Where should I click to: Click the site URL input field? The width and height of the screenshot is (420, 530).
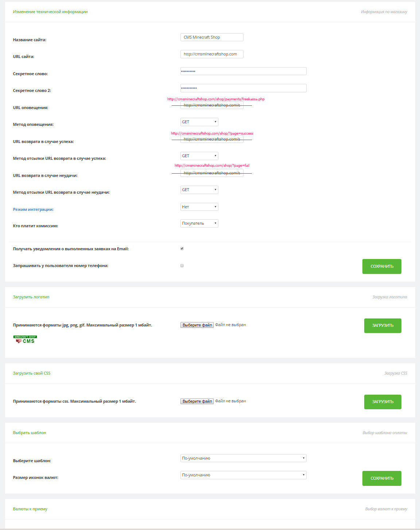tap(211, 54)
